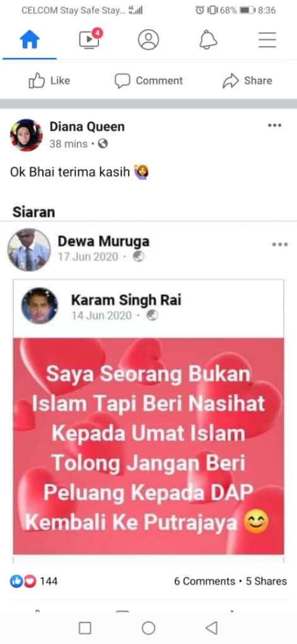Tap the Dewa Muruga name link
Screen dimensions: 297x644
coord(103,242)
